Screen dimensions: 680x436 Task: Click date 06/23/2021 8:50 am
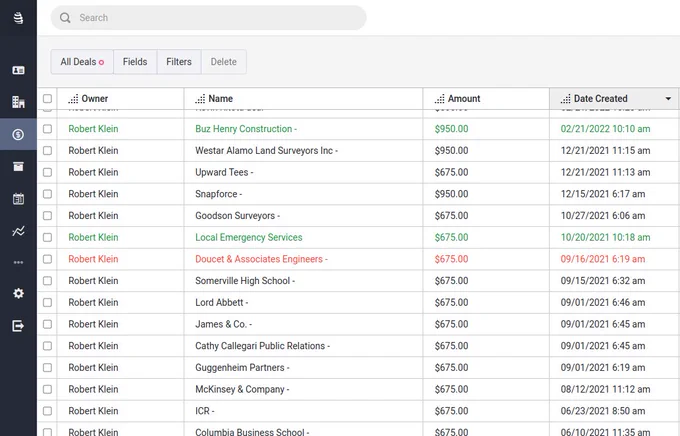[x=602, y=411]
